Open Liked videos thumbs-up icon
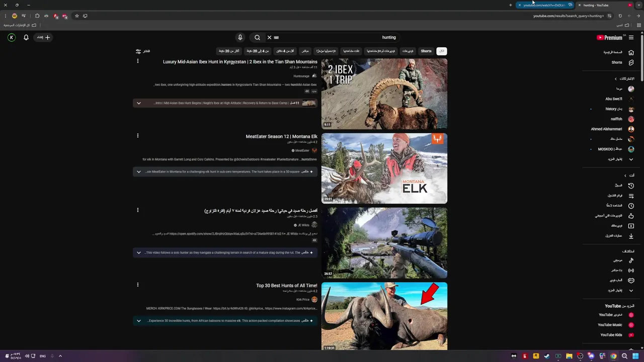 [x=631, y=216]
